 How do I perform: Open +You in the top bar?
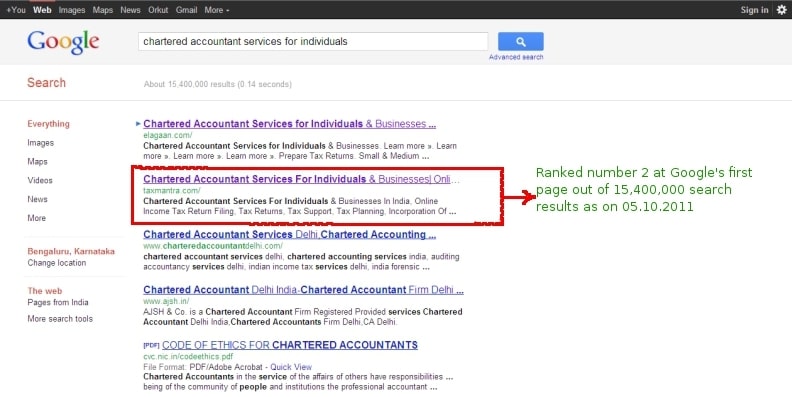[16, 10]
